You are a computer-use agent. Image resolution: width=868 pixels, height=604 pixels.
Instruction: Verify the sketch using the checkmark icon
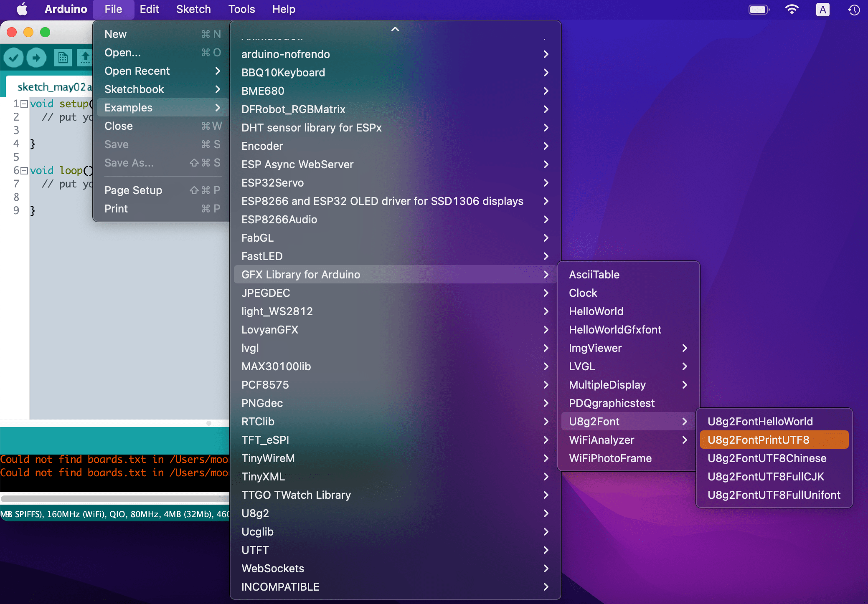tap(14, 57)
